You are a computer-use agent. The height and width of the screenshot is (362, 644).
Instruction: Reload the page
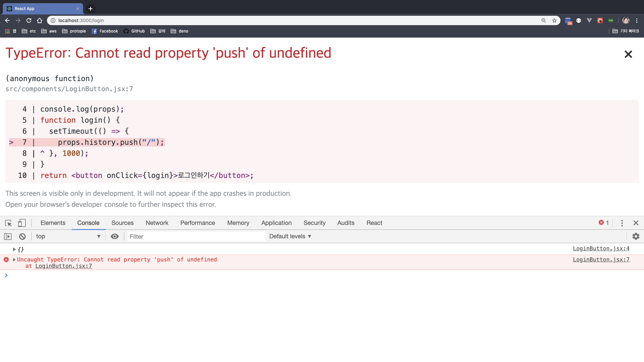[29, 20]
